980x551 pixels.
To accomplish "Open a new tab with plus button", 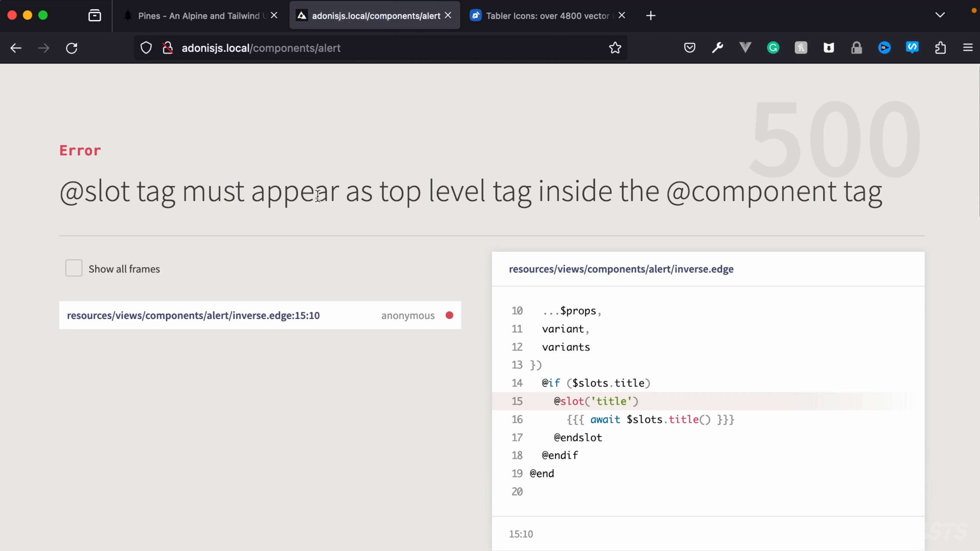I will click(651, 16).
